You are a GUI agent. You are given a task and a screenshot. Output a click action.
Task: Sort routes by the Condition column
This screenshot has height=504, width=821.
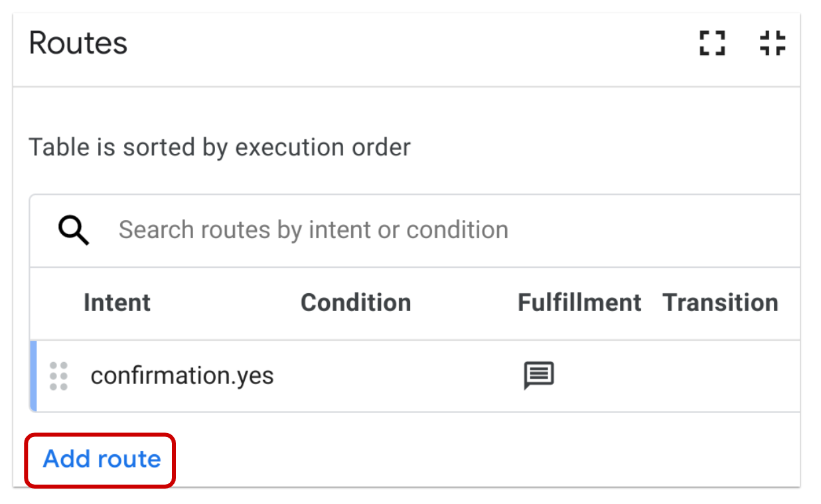356,302
